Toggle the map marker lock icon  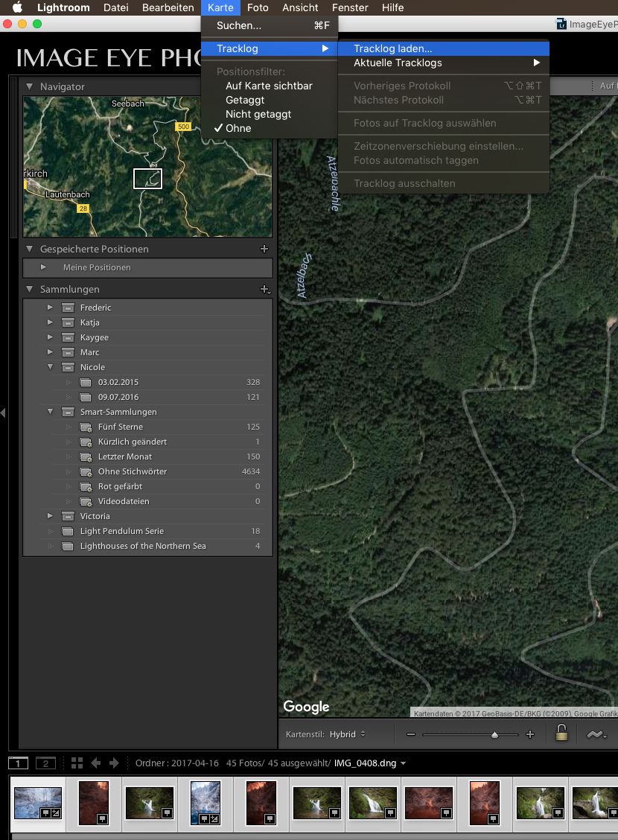(x=561, y=733)
